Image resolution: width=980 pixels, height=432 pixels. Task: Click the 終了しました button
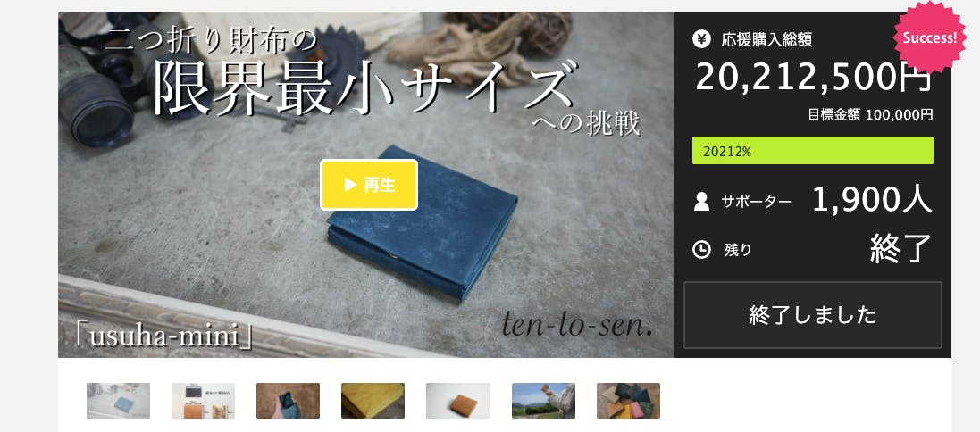[x=813, y=315]
